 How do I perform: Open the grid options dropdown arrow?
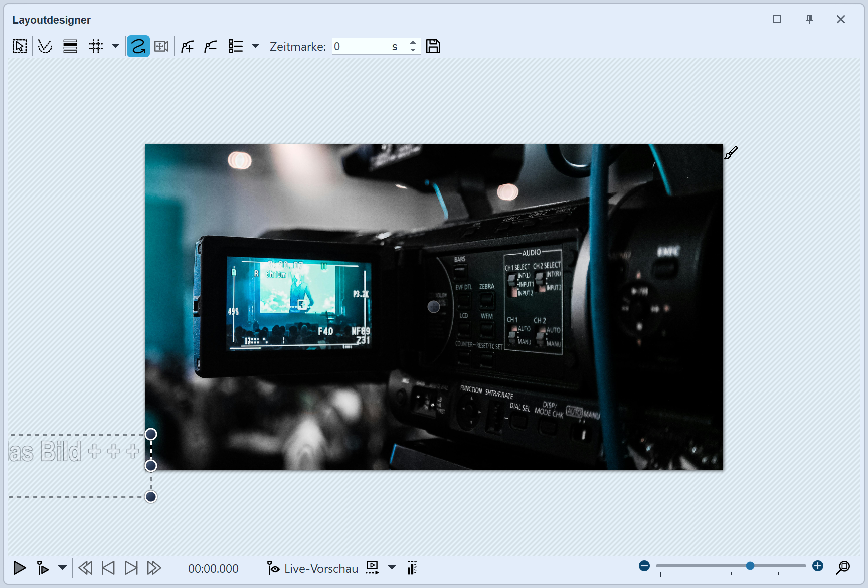pos(115,46)
